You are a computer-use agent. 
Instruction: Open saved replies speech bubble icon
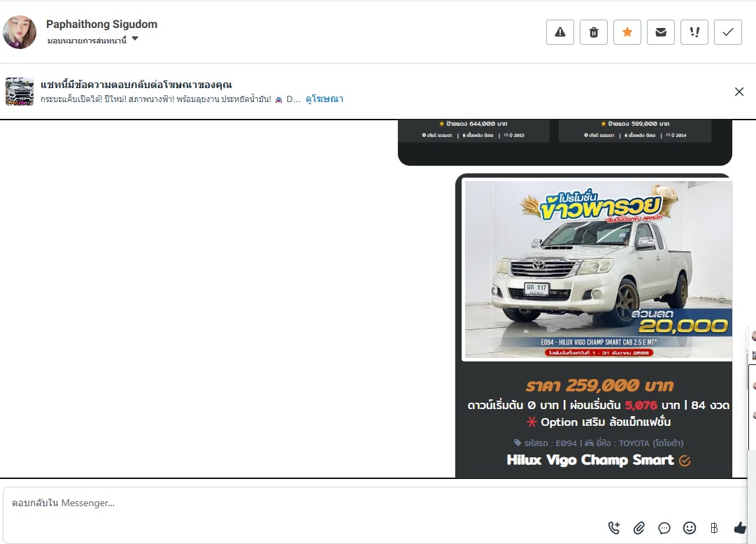pyautogui.click(x=664, y=528)
